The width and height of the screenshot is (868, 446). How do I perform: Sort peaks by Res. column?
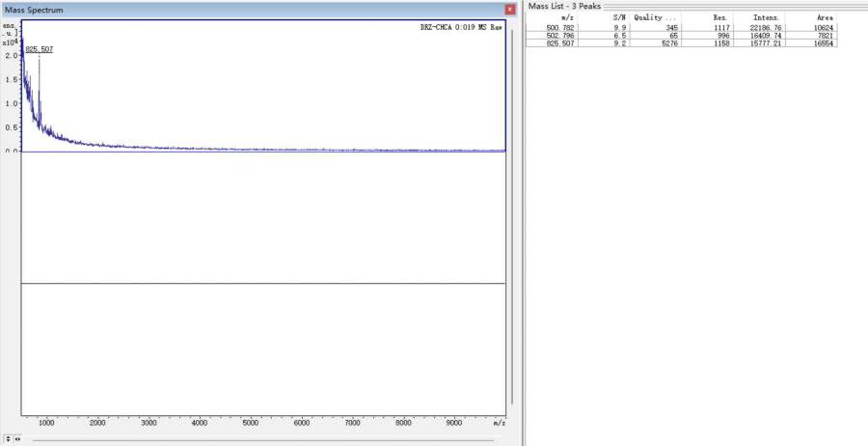719,18
